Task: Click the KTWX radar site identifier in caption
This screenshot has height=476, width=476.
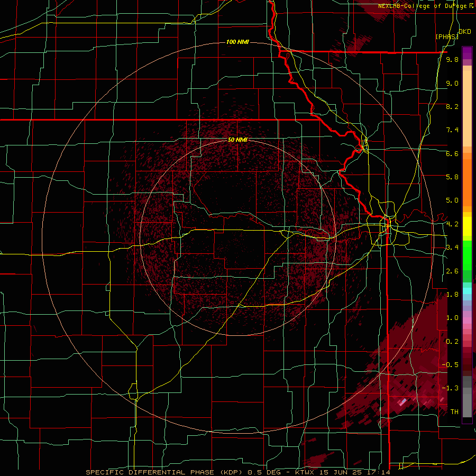Action: click(x=305, y=472)
